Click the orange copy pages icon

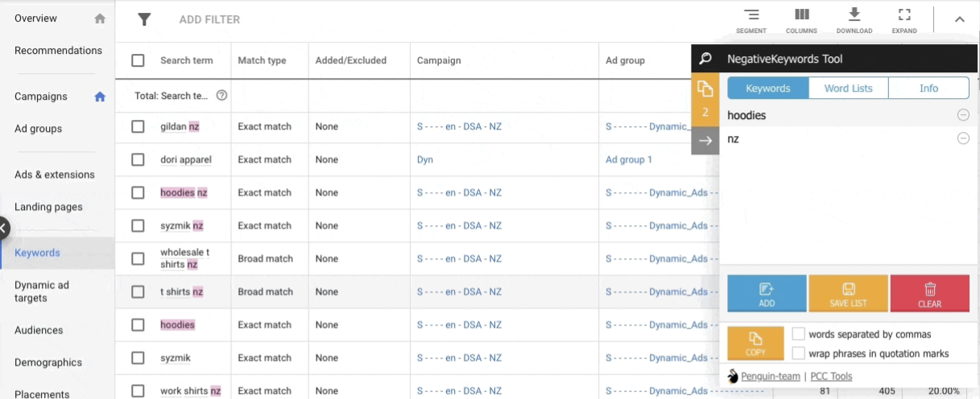705,88
